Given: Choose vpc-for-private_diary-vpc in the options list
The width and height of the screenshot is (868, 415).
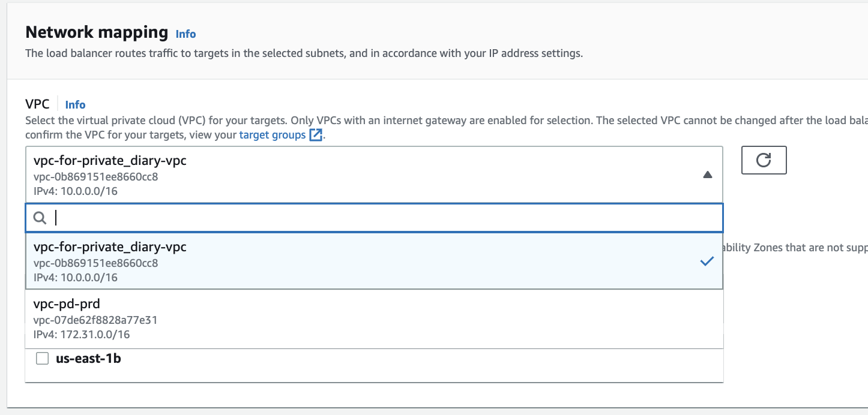Looking at the screenshot, I should pos(110,247).
